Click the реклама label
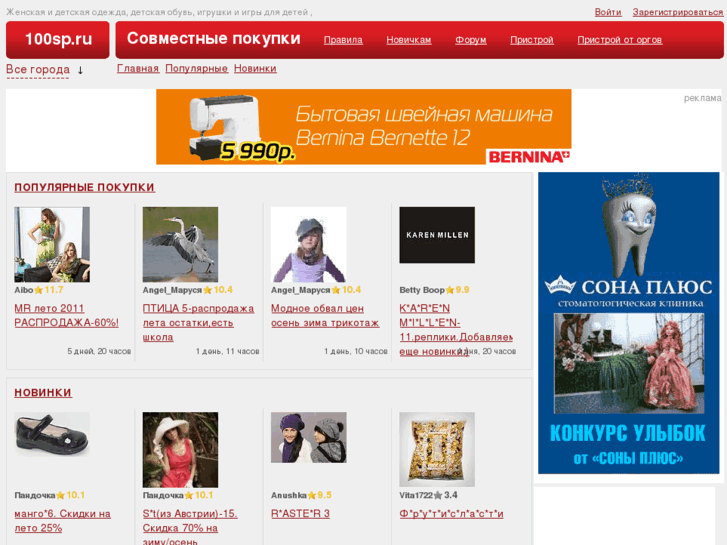This screenshot has height=545, width=727. pos(702,98)
